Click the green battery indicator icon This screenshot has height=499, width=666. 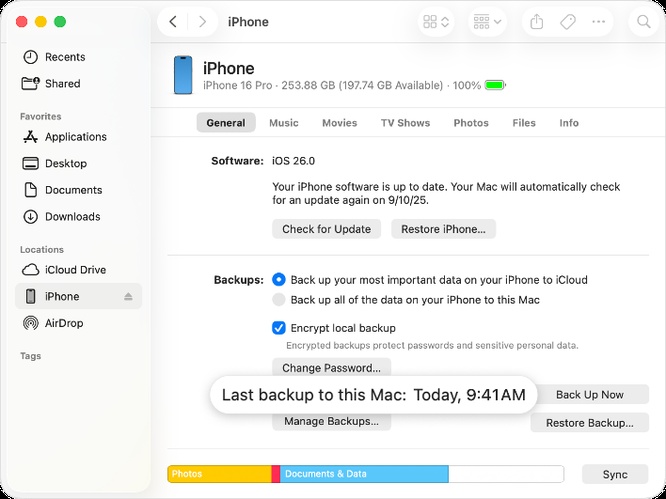[x=495, y=85]
